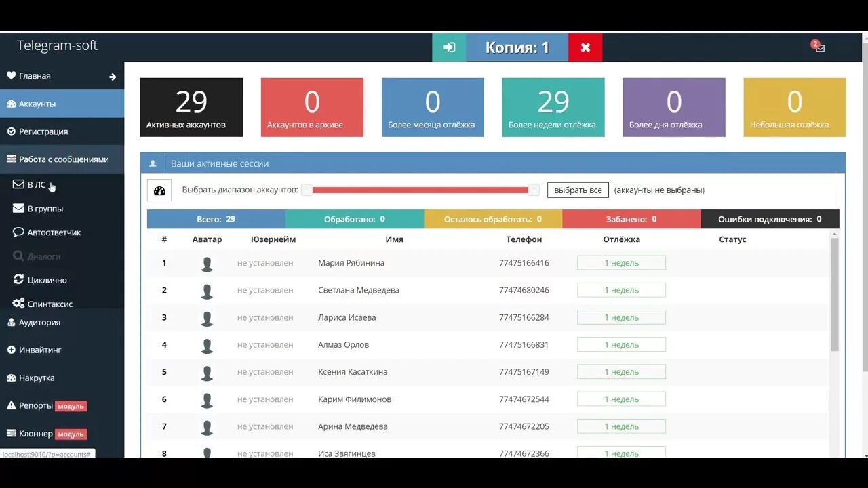Viewport: 868px width, 488px height.
Task: Click the heart icon next to Главная
Action: pos(11,76)
